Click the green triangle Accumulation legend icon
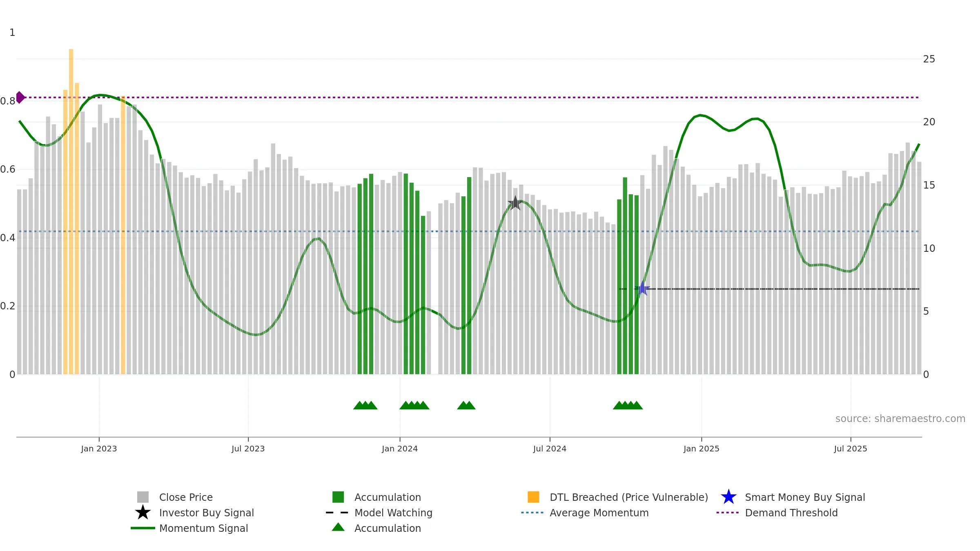Viewport: 980px width, 551px height. (338, 527)
